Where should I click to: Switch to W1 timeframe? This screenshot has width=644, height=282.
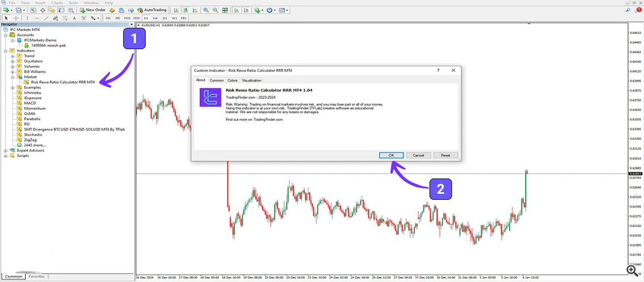[x=174, y=18]
